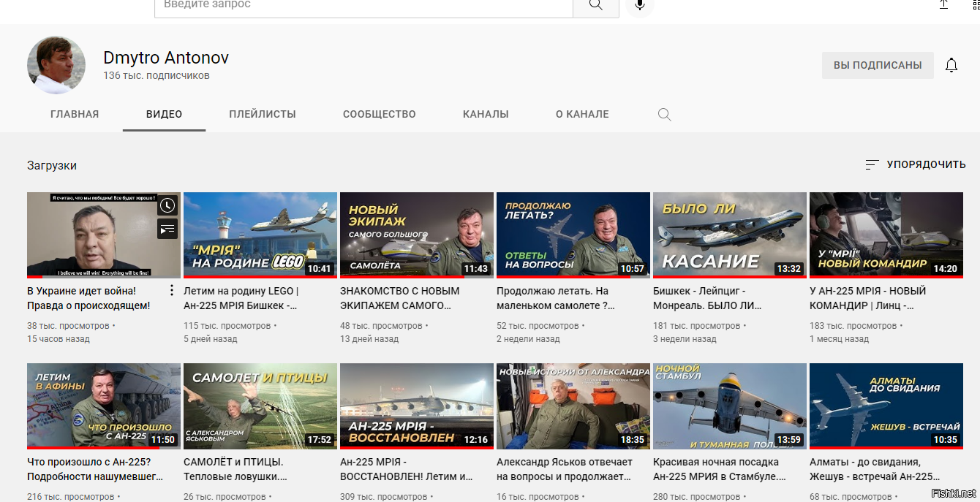Switch to the ГЛАВНАЯ tab
The height and width of the screenshot is (502, 980).
(75, 114)
